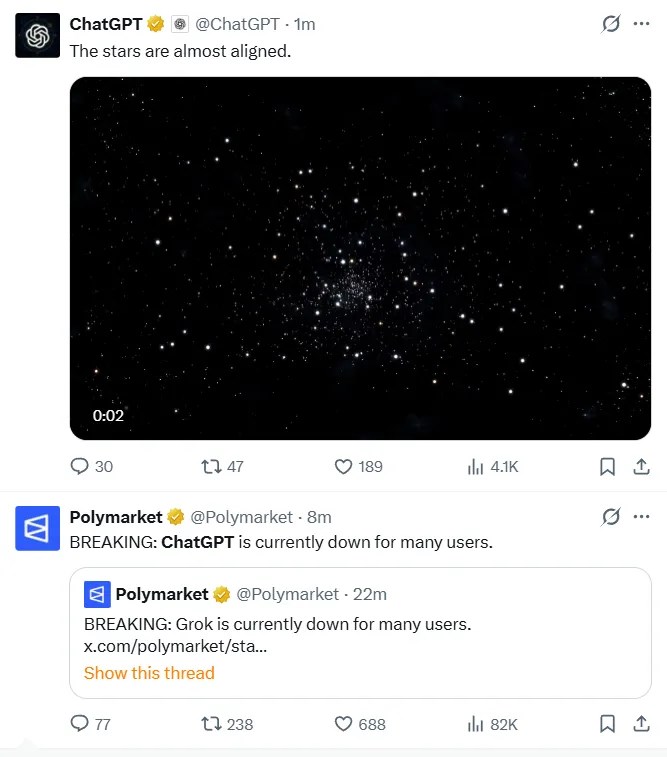The width and height of the screenshot is (667, 757).
Task: Bookmark the Polymarket post
Action: tap(607, 724)
